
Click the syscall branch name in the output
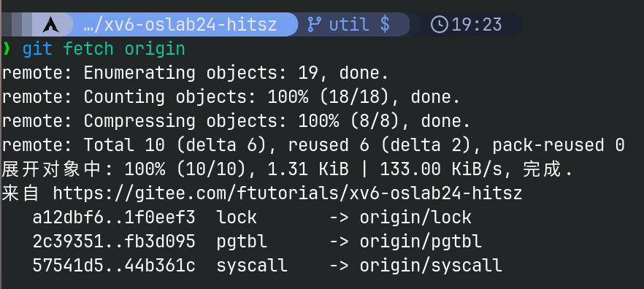(x=252, y=265)
